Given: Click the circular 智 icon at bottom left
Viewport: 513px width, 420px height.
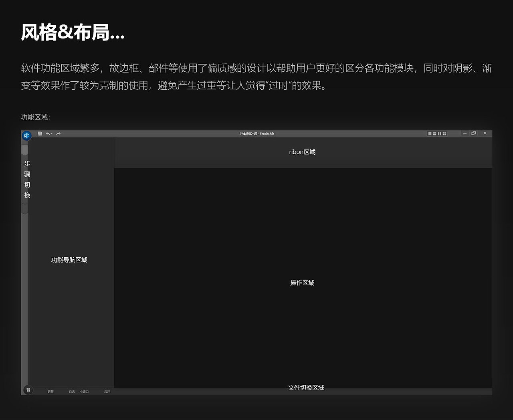Looking at the screenshot, I should [28, 390].
